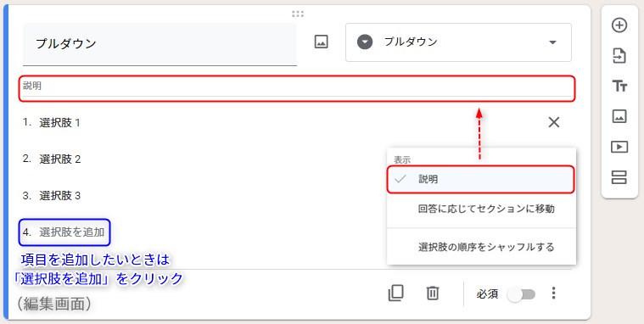Click the question title field プルダウン

[160, 44]
